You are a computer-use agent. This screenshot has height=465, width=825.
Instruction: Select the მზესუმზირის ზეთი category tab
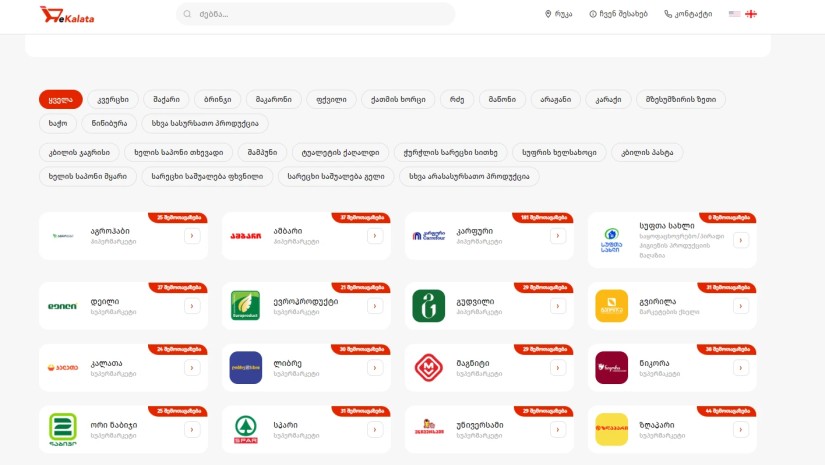click(x=681, y=99)
